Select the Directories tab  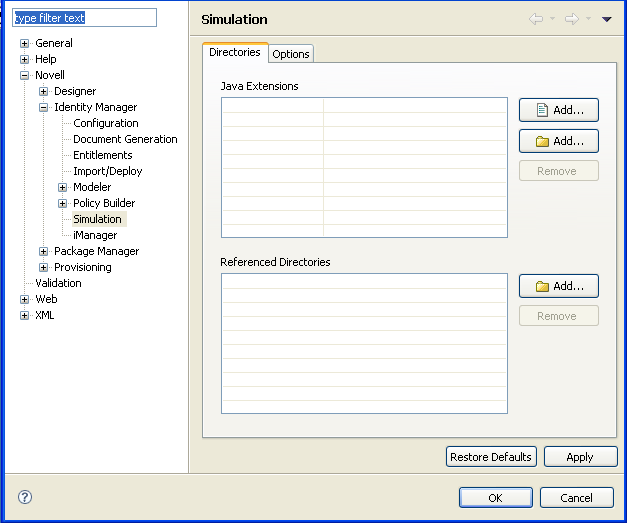tap(235, 52)
